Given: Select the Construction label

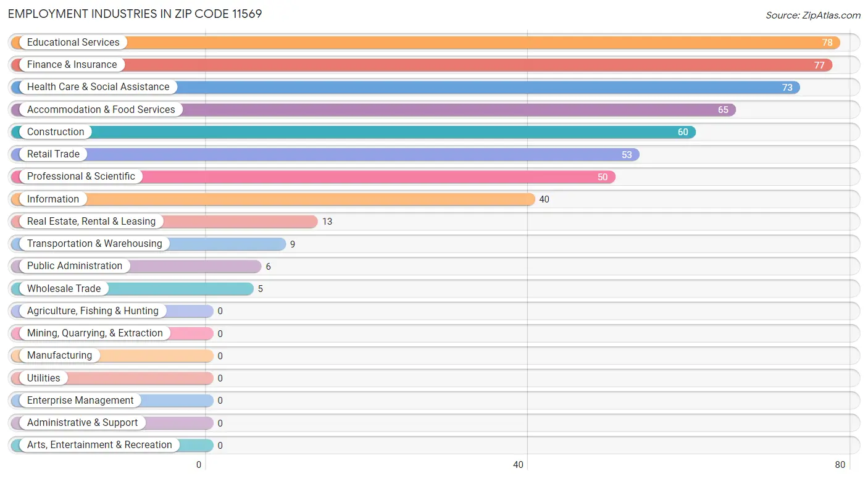Looking at the screenshot, I should [x=56, y=132].
